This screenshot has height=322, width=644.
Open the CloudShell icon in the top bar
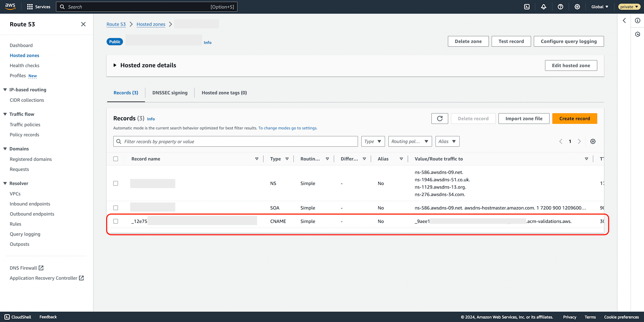point(527,7)
